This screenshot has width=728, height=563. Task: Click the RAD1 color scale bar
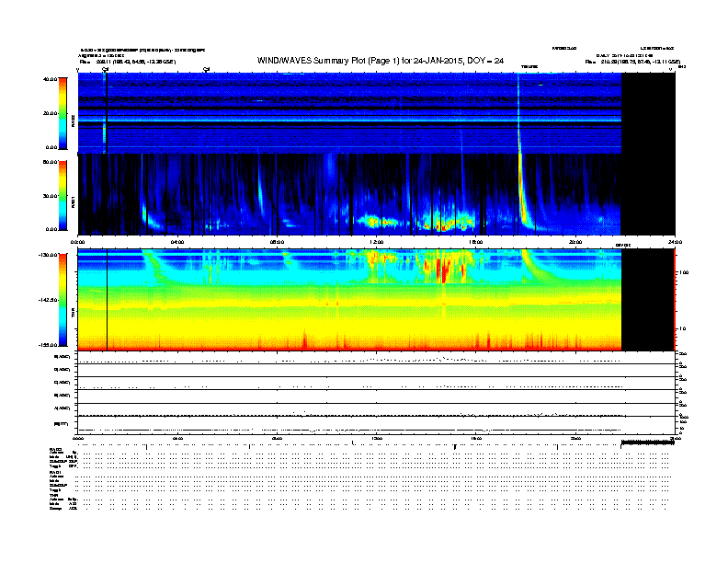[63, 196]
